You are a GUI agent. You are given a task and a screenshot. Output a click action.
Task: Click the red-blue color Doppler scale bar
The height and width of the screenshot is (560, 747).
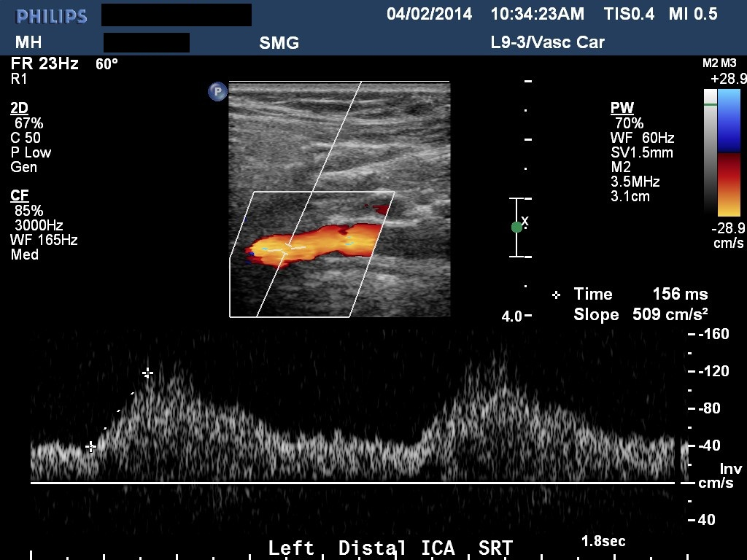point(729,152)
